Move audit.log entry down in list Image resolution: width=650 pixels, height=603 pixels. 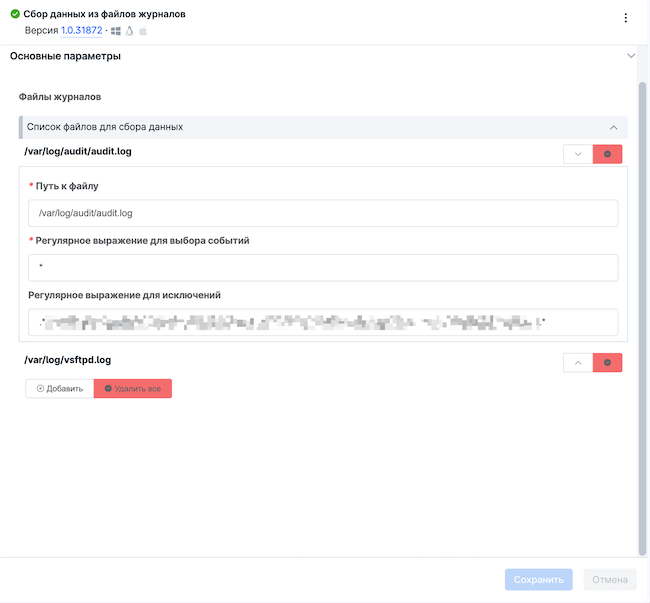pos(578,154)
